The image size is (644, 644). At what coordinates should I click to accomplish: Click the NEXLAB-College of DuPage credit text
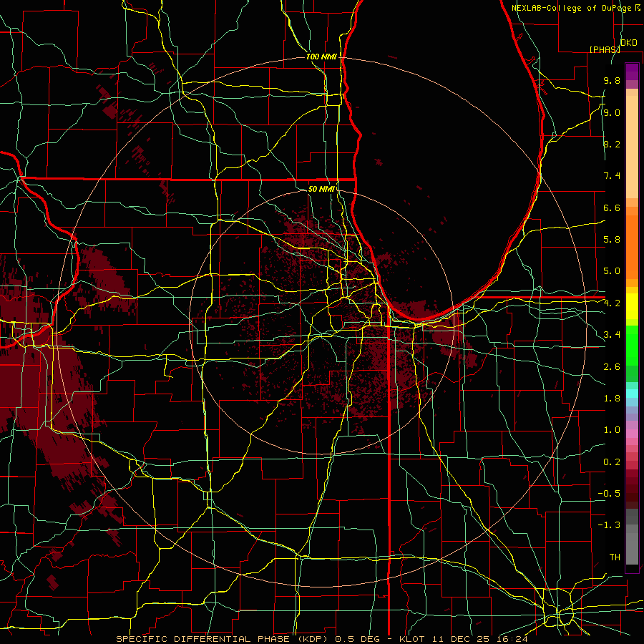coord(572,8)
